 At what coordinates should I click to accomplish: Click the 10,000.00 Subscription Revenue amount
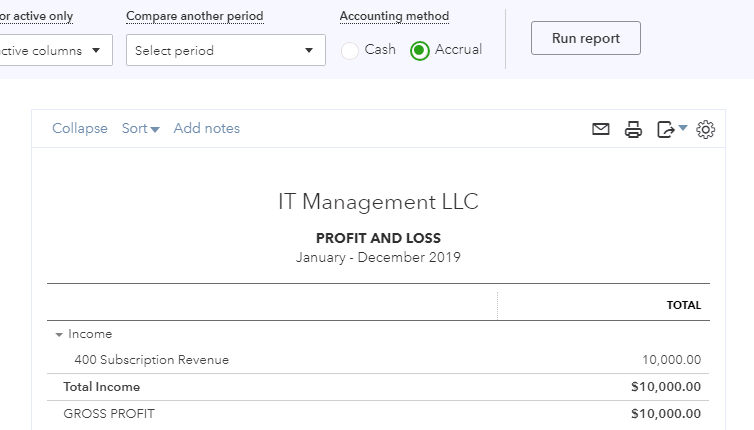(x=671, y=360)
